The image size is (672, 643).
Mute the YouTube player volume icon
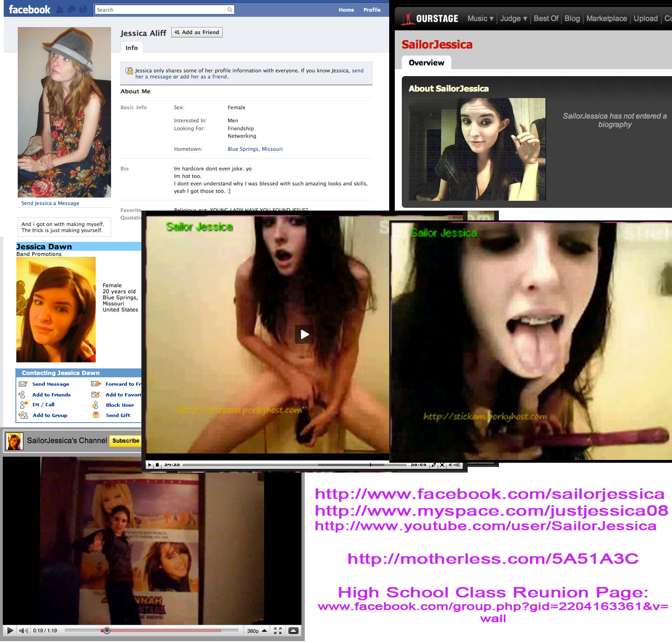point(23,631)
